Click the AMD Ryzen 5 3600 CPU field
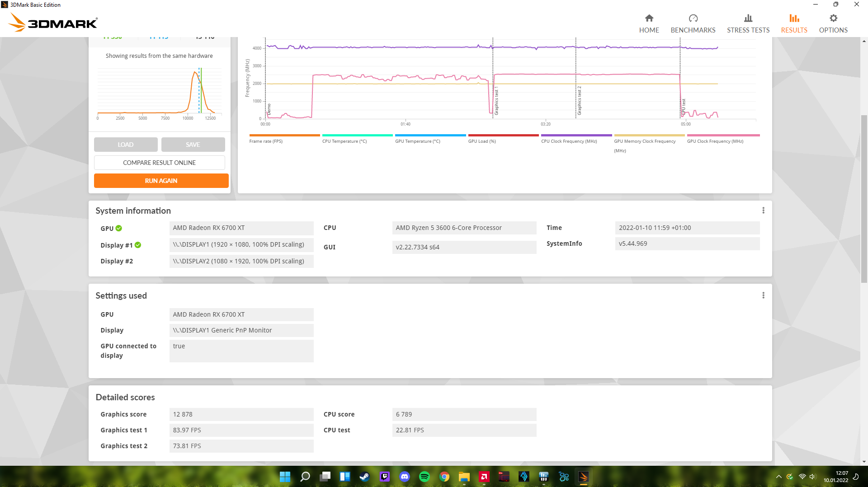This screenshot has height=487, width=868. click(464, 228)
